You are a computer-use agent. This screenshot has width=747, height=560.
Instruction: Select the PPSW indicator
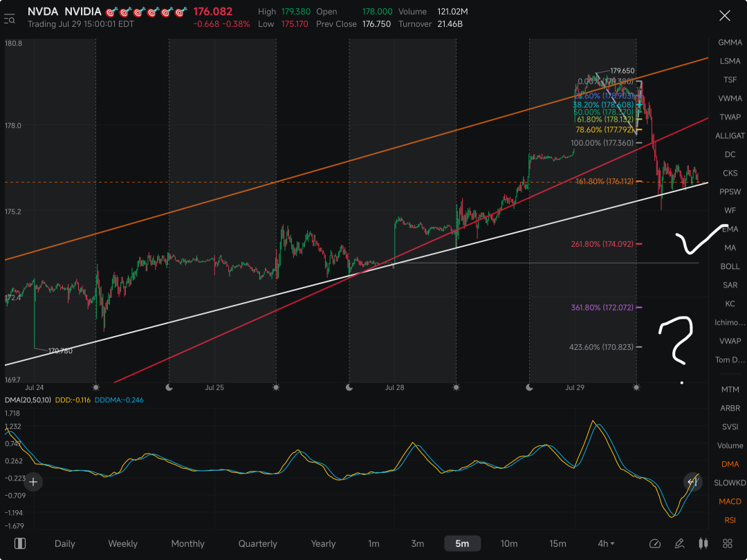tap(730, 192)
